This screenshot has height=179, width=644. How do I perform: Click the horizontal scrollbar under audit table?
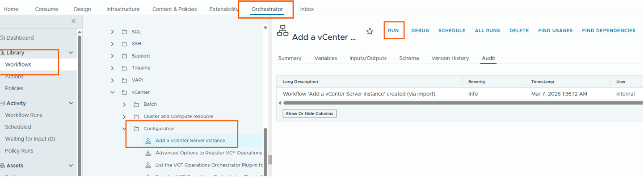447,103
